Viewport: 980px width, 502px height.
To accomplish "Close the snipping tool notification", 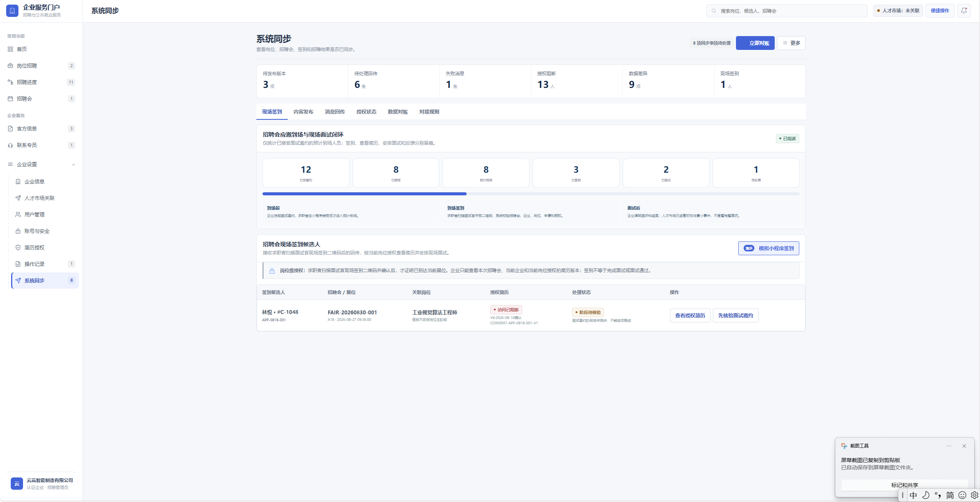I will (964, 446).
